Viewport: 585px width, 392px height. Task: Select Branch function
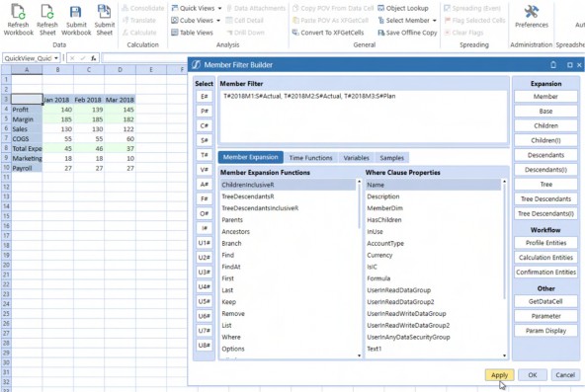pyautogui.click(x=288, y=243)
